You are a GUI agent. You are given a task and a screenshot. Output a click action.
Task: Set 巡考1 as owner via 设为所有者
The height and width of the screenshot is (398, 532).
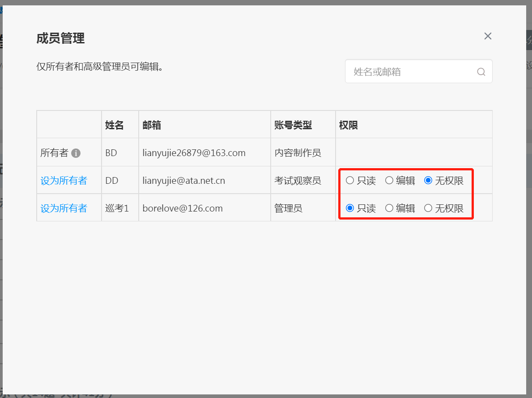tap(64, 208)
